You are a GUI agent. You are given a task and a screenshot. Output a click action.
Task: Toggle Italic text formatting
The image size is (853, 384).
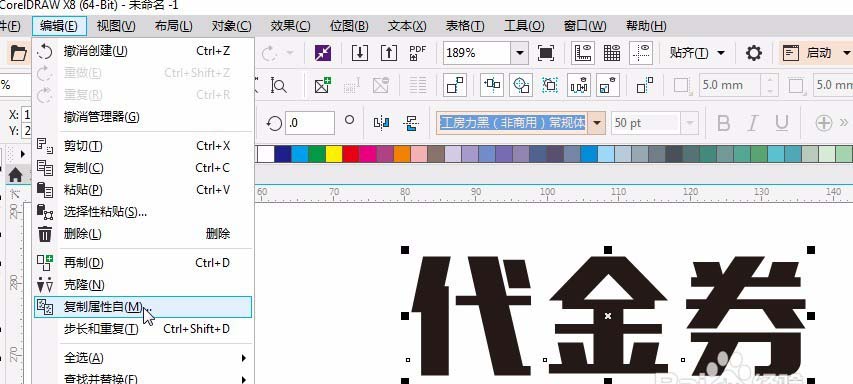tap(752, 123)
